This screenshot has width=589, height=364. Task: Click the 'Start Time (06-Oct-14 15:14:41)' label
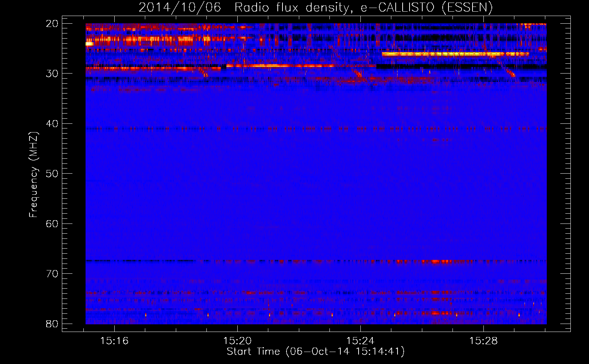316,352
